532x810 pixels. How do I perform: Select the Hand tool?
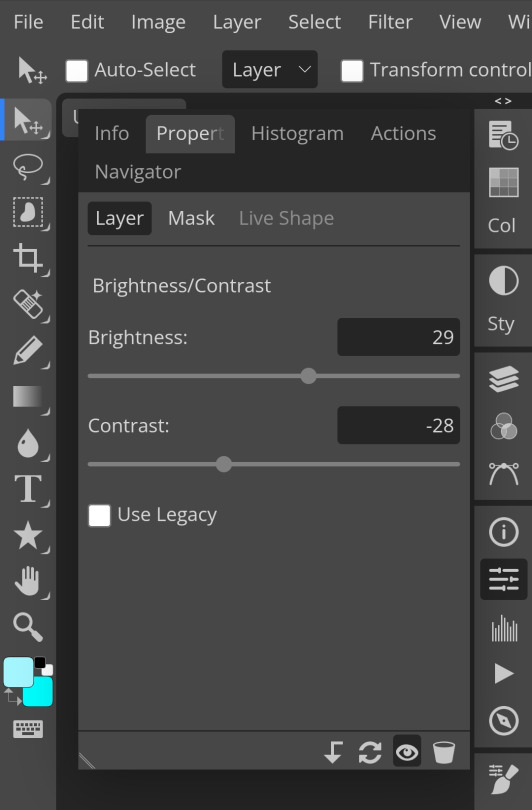click(28, 581)
